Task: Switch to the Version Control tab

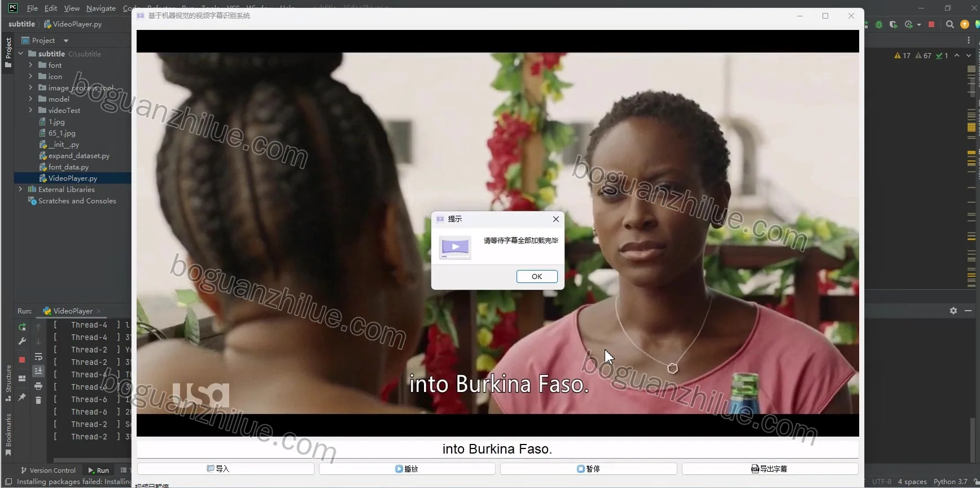Action: tap(48, 470)
